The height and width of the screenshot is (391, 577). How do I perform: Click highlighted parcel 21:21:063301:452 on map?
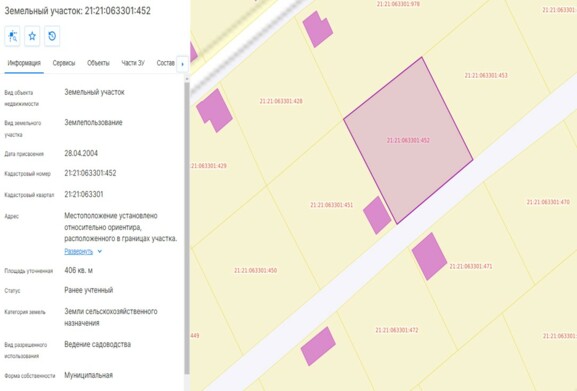click(x=408, y=140)
